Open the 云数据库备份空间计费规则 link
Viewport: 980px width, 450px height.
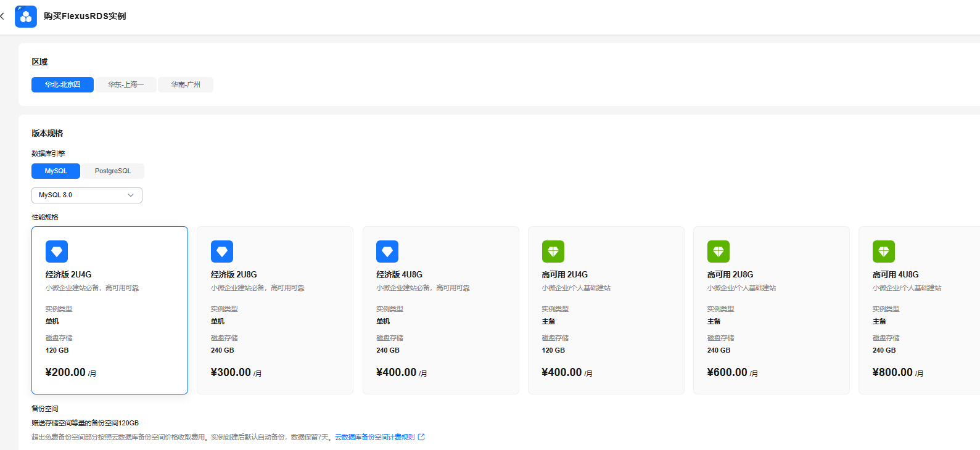point(375,437)
